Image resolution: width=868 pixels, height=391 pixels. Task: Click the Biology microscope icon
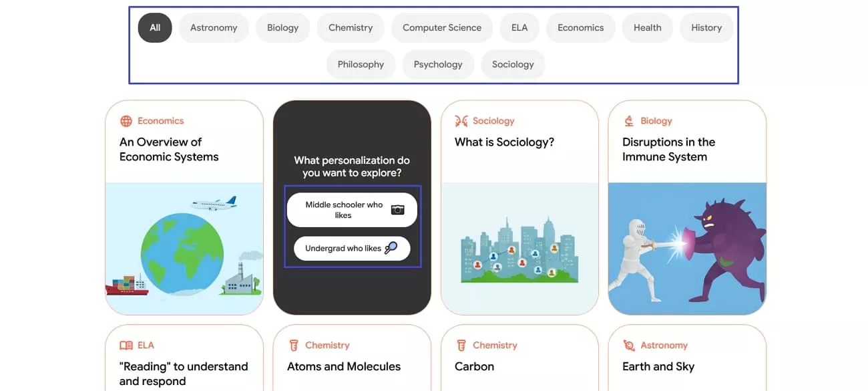(x=629, y=121)
